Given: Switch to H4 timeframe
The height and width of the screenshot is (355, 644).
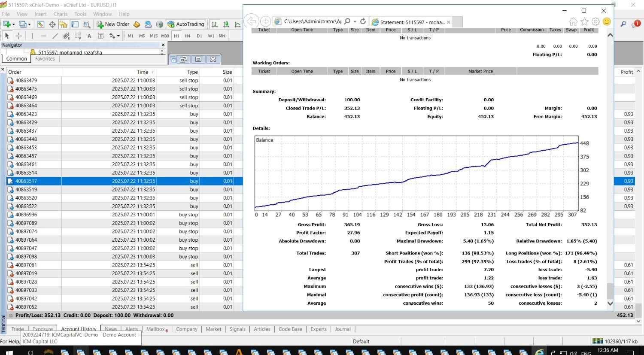Looking at the screenshot, I should [188, 36].
